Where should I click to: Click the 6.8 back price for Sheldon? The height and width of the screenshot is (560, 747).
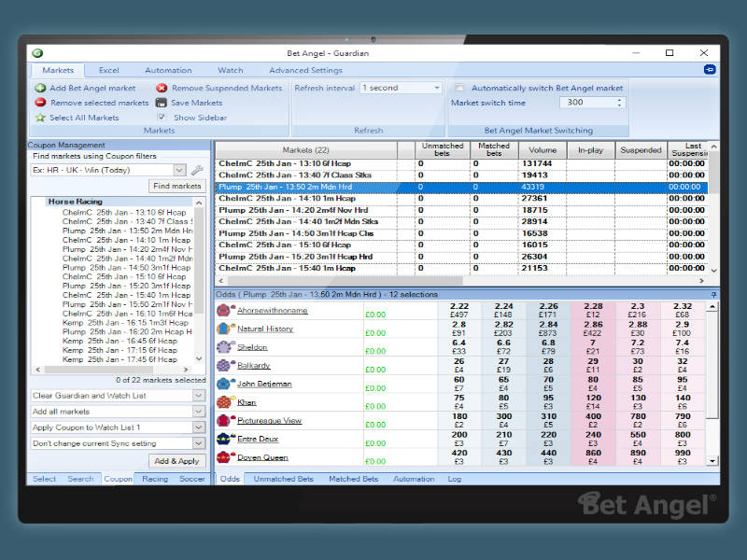coord(548,346)
